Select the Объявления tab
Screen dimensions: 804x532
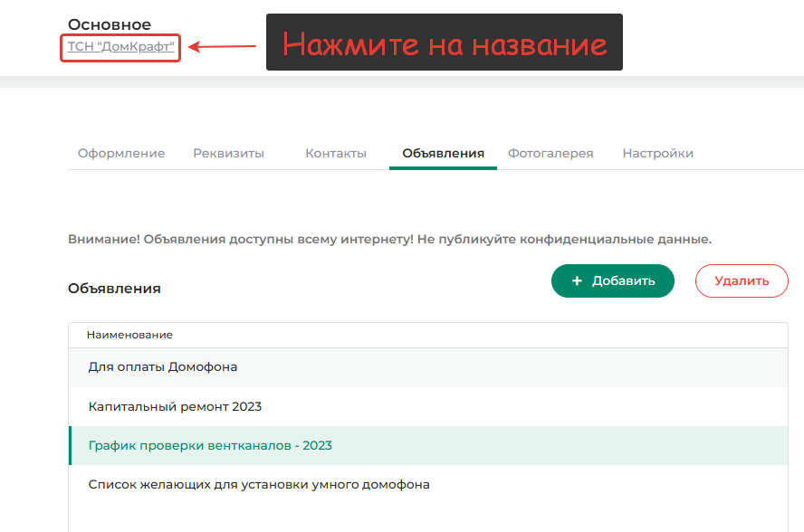tap(443, 153)
